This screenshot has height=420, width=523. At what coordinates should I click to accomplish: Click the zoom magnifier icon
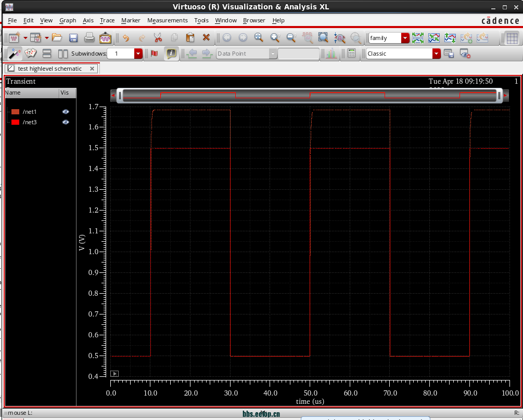tap(259, 37)
